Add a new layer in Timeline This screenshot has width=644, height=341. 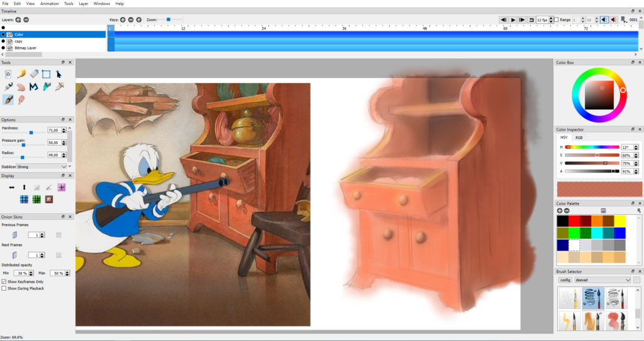click(18, 19)
